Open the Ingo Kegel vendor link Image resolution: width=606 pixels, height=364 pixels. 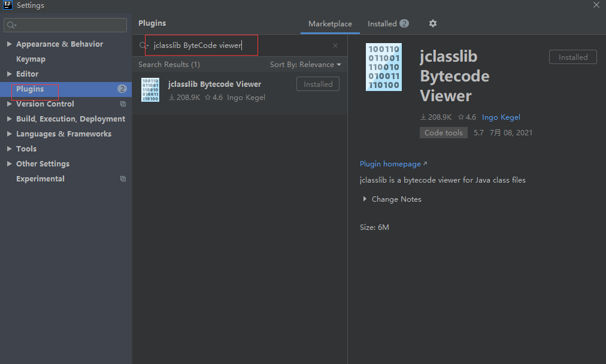(x=501, y=117)
